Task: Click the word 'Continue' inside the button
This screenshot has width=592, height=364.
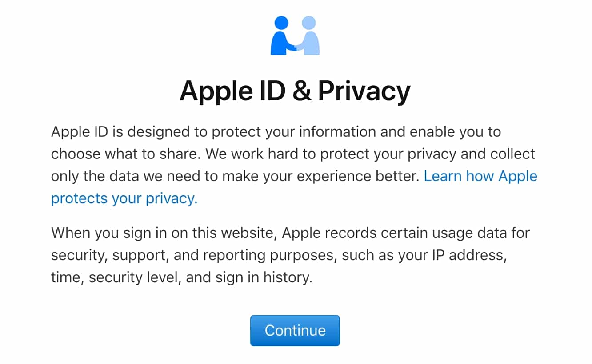Action: click(295, 330)
